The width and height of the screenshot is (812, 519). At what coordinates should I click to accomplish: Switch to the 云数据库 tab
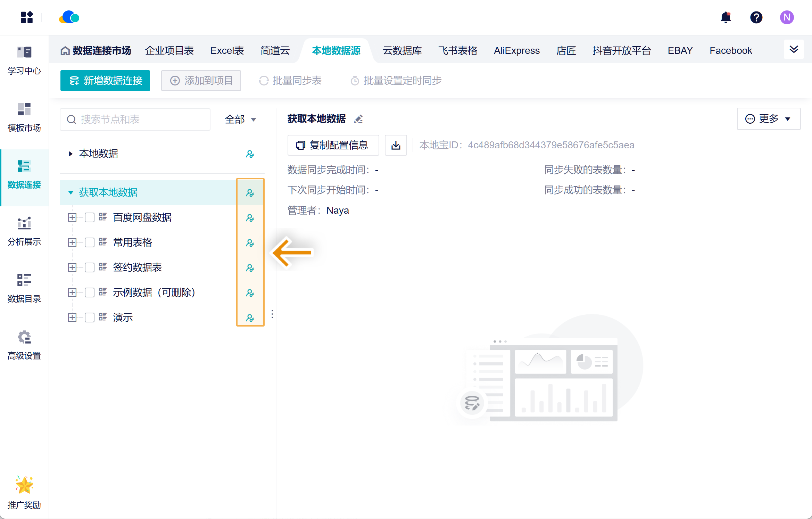(x=402, y=51)
